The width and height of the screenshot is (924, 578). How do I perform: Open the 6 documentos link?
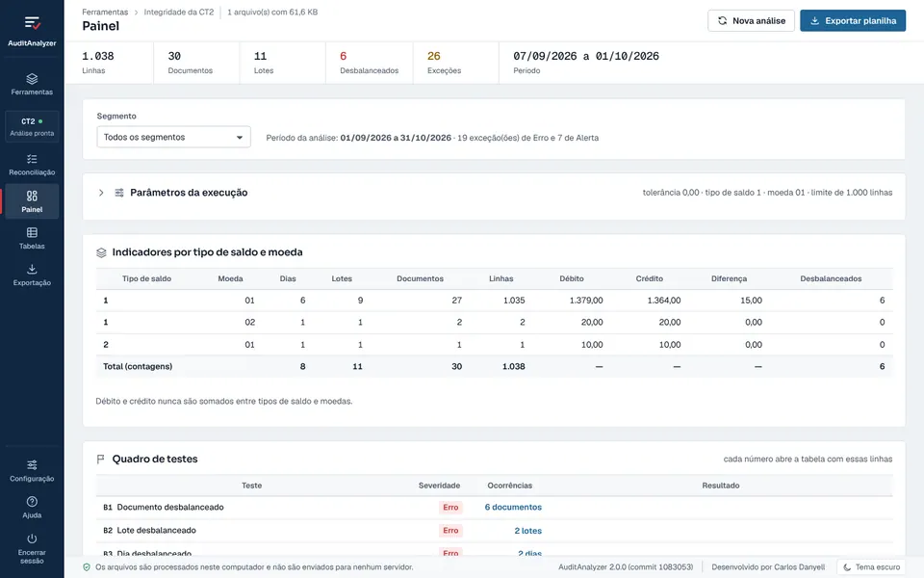tap(513, 508)
